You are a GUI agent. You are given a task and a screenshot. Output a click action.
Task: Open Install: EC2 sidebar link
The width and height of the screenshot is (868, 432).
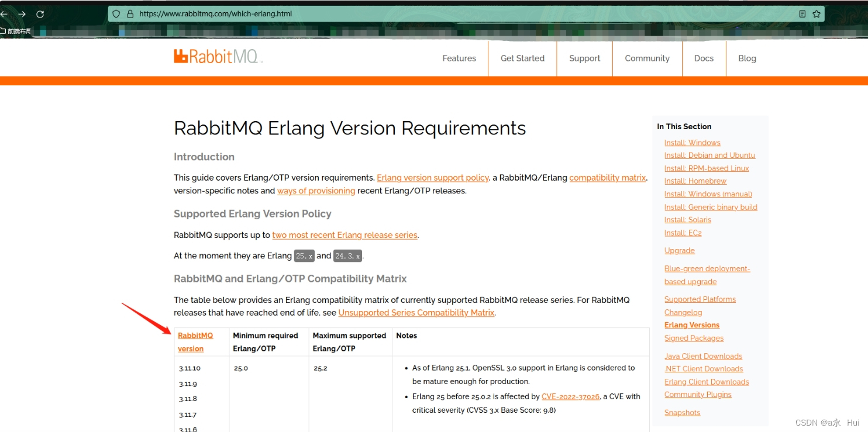(x=683, y=233)
